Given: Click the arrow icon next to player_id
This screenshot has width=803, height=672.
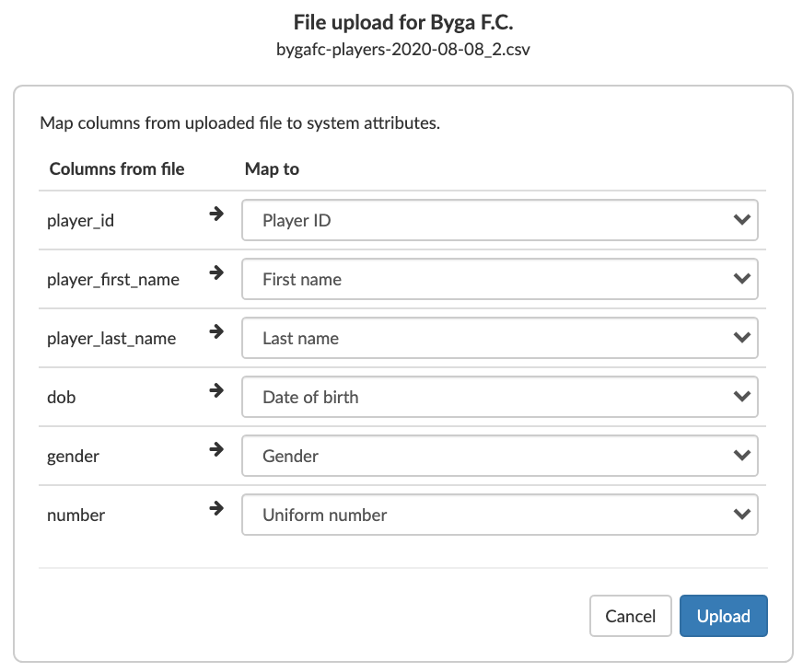Looking at the screenshot, I should pyautogui.click(x=216, y=214).
